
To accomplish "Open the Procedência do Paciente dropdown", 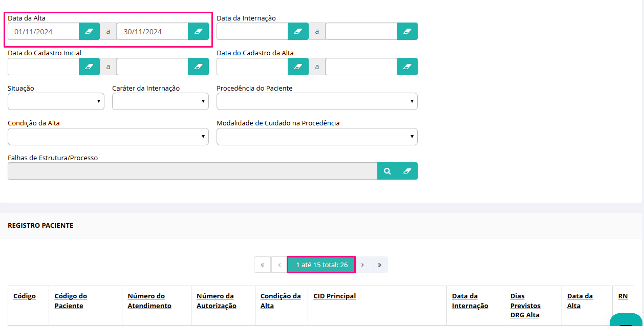I will 317,101.
